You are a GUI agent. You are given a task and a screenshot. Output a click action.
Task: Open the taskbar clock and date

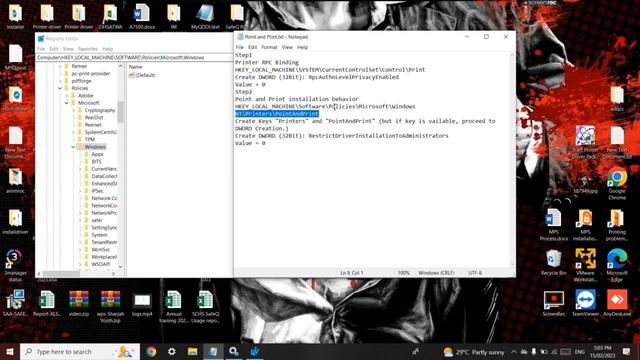point(602,351)
